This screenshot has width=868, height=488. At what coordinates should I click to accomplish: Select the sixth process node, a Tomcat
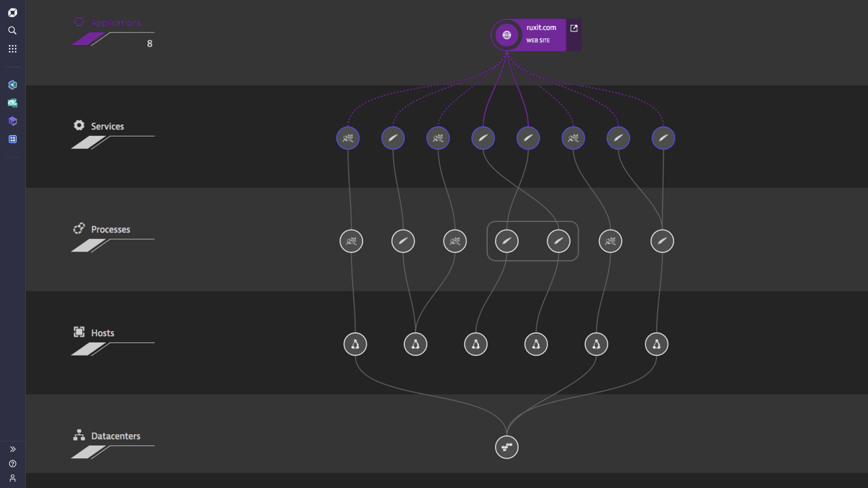point(610,241)
